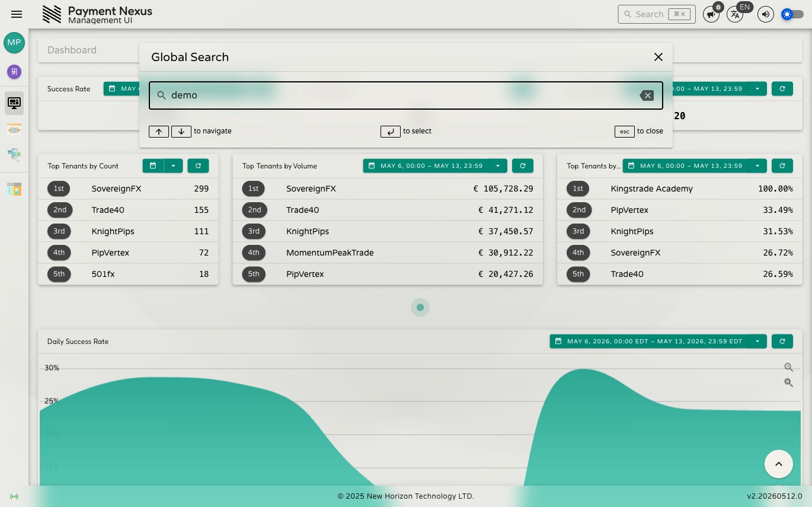The height and width of the screenshot is (507, 812).
Task: Click the sound speaker icon
Action: coord(766,14)
